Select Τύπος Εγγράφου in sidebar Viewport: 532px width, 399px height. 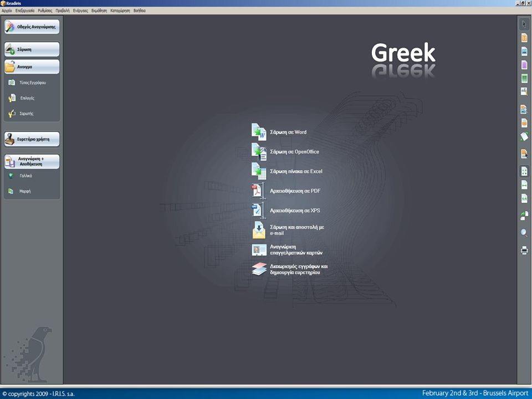27,83
